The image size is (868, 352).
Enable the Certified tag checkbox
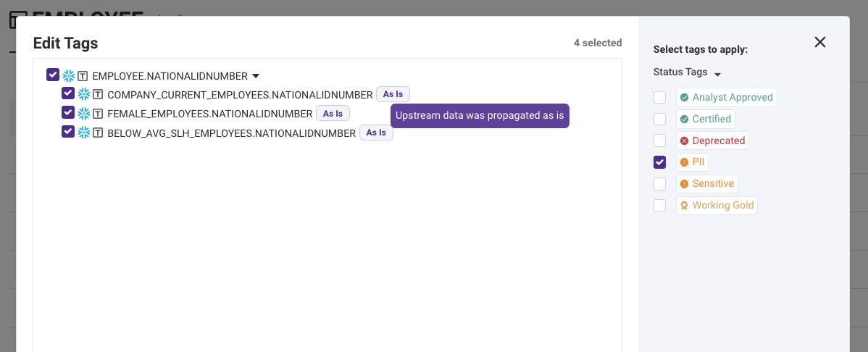659,119
